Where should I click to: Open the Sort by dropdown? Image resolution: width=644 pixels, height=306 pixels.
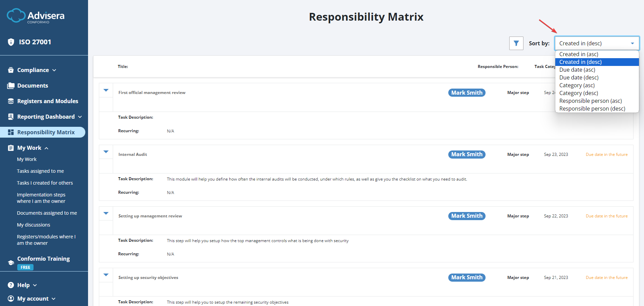(x=597, y=43)
